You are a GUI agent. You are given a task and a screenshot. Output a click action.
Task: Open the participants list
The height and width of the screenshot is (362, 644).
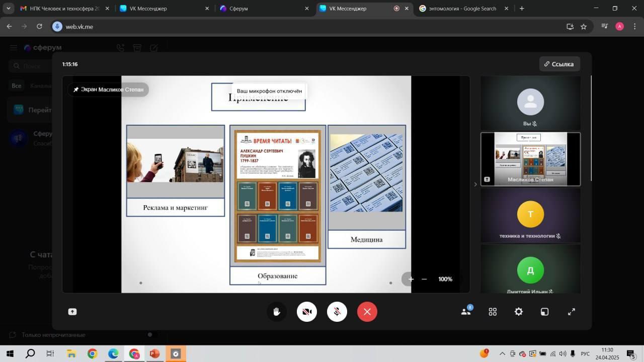point(466,312)
